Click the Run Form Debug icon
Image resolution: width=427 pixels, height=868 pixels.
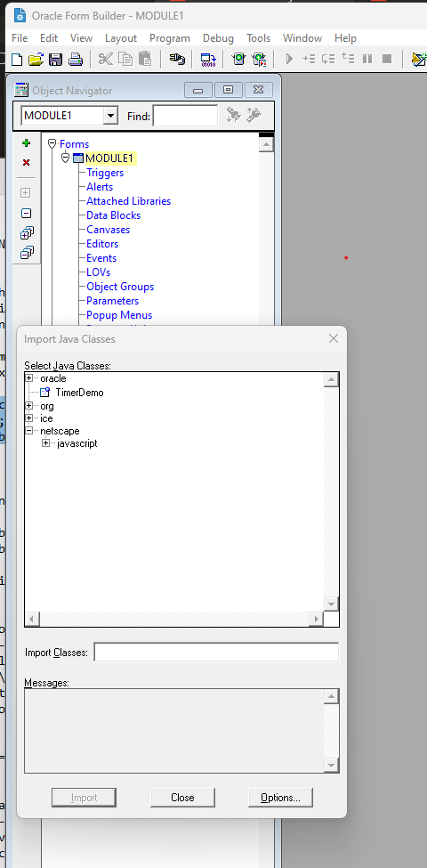coord(259,59)
